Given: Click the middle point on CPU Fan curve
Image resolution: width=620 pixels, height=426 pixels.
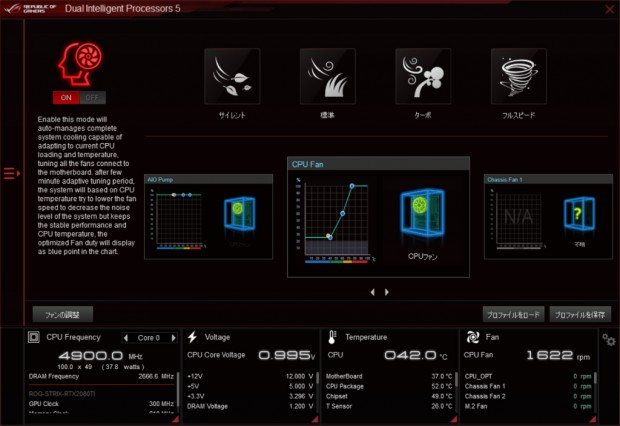Looking at the screenshot, I should point(342,214).
